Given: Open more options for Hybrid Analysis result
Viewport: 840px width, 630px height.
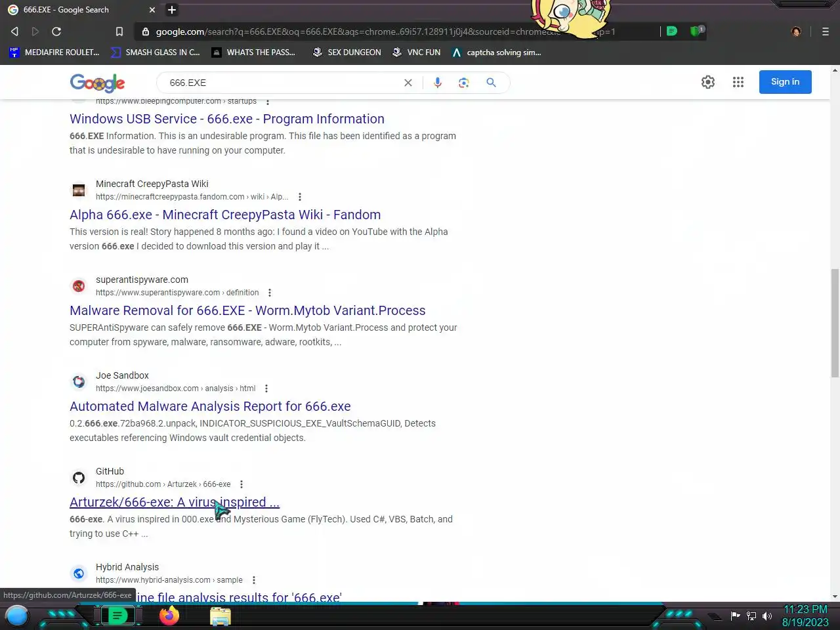Looking at the screenshot, I should [x=254, y=580].
